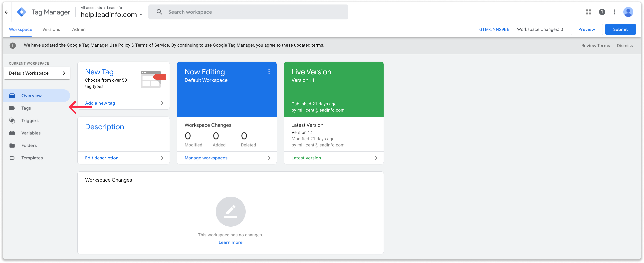This screenshot has width=644, height=263.
Task: Click the Tag Manager diamond logo
Action: [22, 12]
